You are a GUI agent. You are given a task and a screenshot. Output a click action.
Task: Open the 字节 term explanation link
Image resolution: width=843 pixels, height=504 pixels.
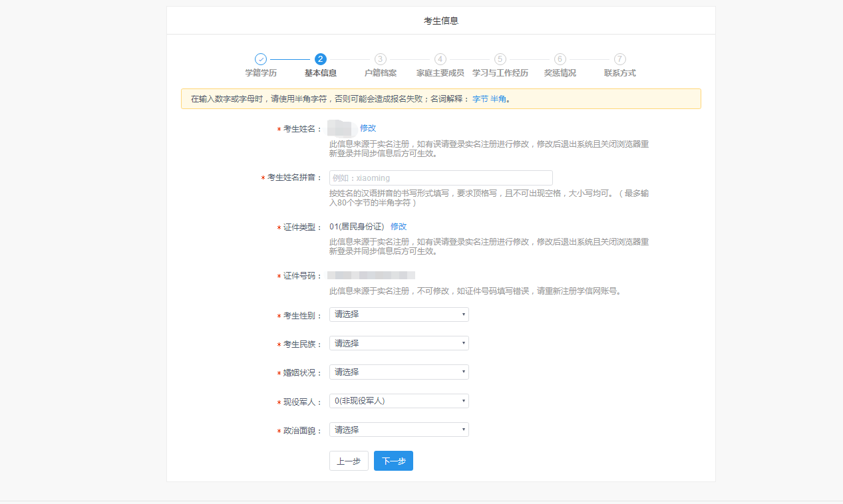[x=480, y=99]
